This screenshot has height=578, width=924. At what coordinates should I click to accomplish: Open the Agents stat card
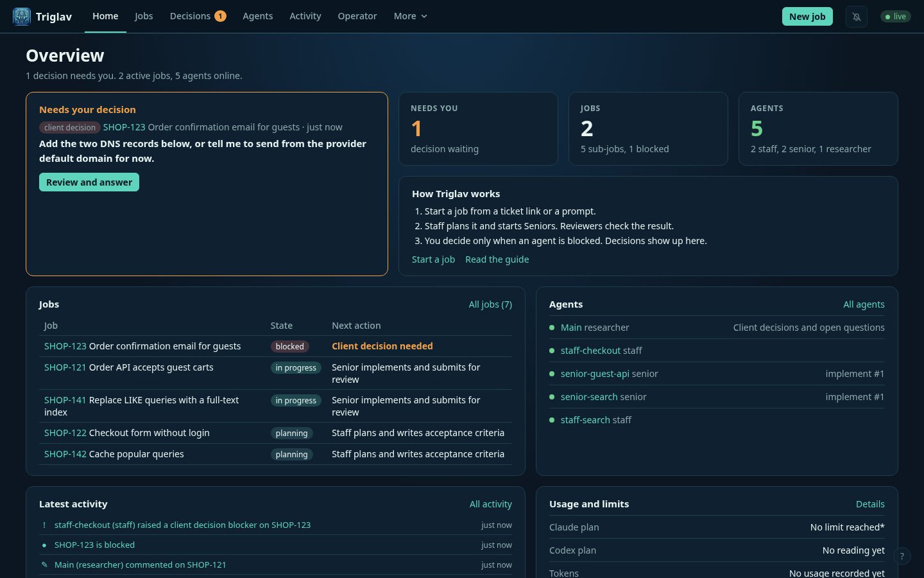click(x=818, y=128)
